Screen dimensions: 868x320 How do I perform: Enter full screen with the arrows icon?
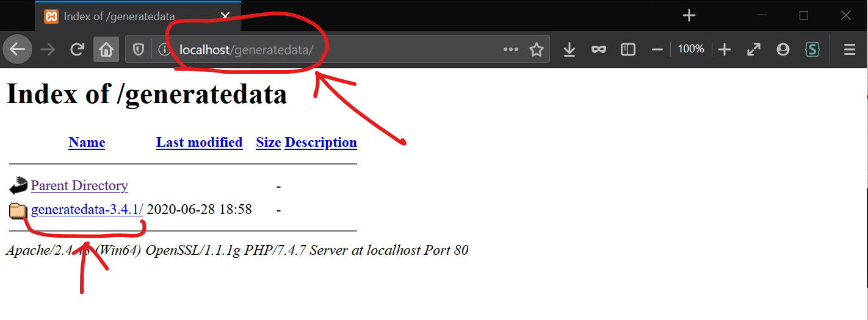click(754, 49)
